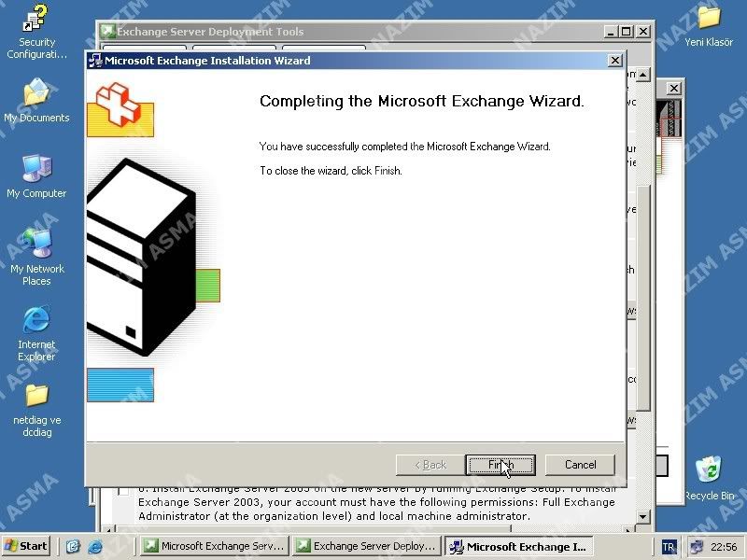Open My Computer desktop icon
Viewport: 747px width, 560px height.
[36, 176]
